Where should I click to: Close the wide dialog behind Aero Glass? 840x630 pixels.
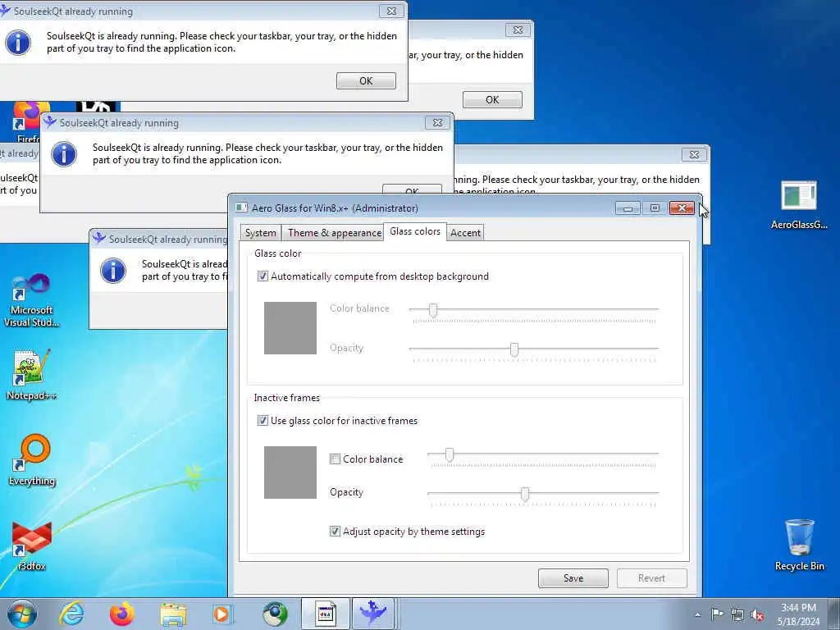tap(694, 155)
